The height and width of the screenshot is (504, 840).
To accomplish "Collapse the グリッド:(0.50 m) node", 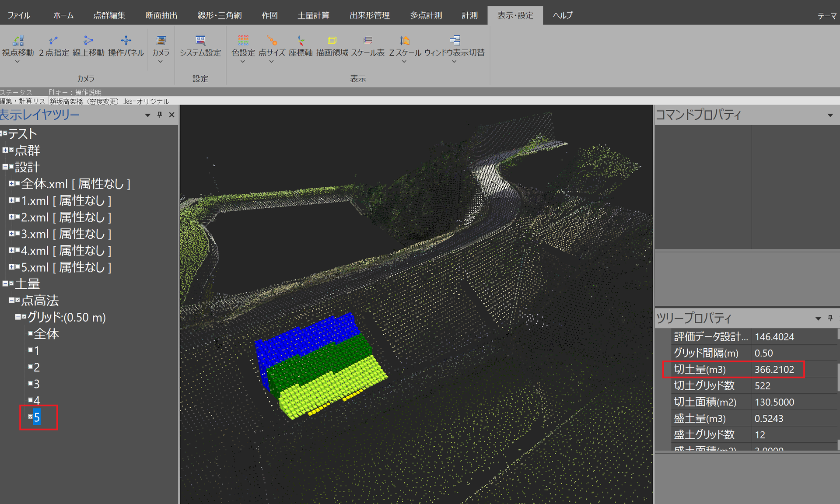I will coord(18,317).
